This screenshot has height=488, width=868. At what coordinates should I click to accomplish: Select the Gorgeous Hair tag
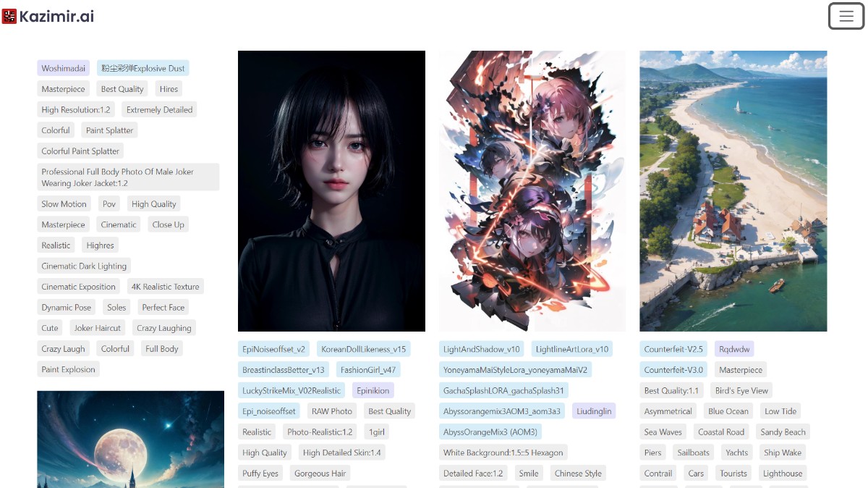click(320, 474)
